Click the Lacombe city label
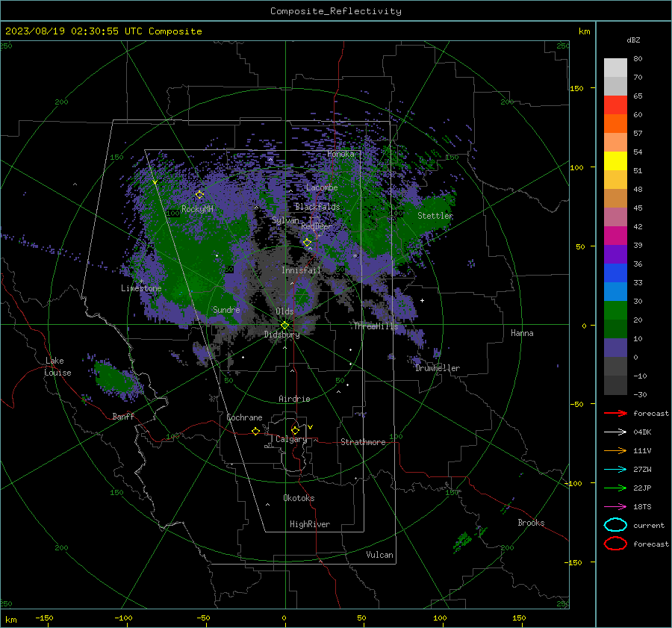The height and width of the screenshot is (628, 672). point(322,187)
